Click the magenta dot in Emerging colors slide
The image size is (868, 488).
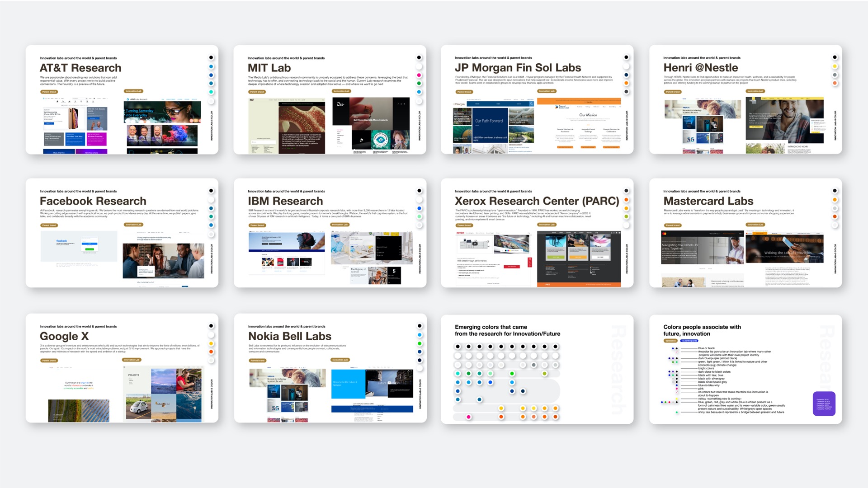click(x=469, y=417)
